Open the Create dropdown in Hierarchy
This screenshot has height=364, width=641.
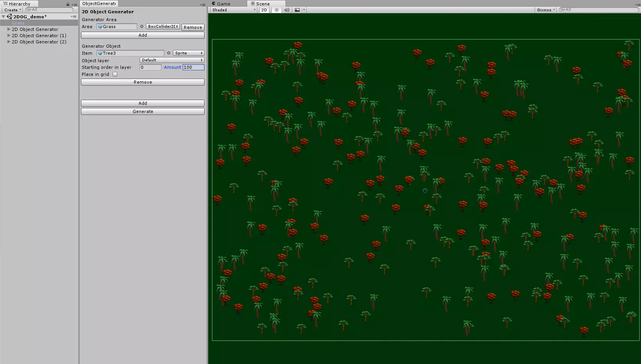[13, 10]
